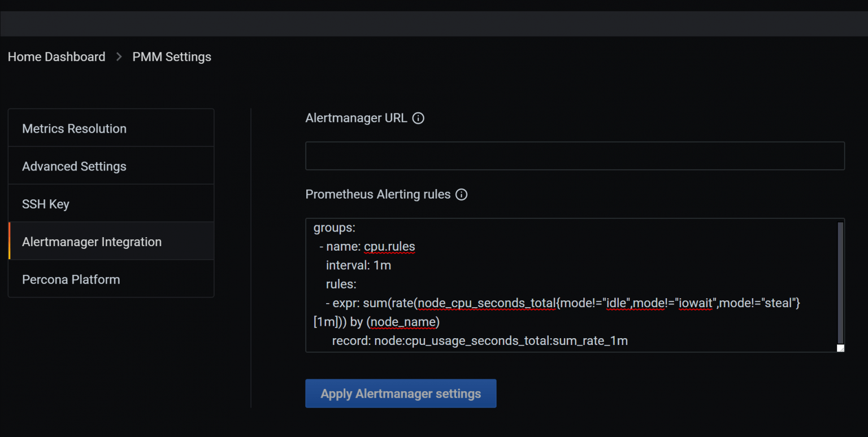Screen dimensions: 868x437
Task: Navigate to Home Dashboard via breadcrumb
Action: pyautogui.click(x=56, y=56)
